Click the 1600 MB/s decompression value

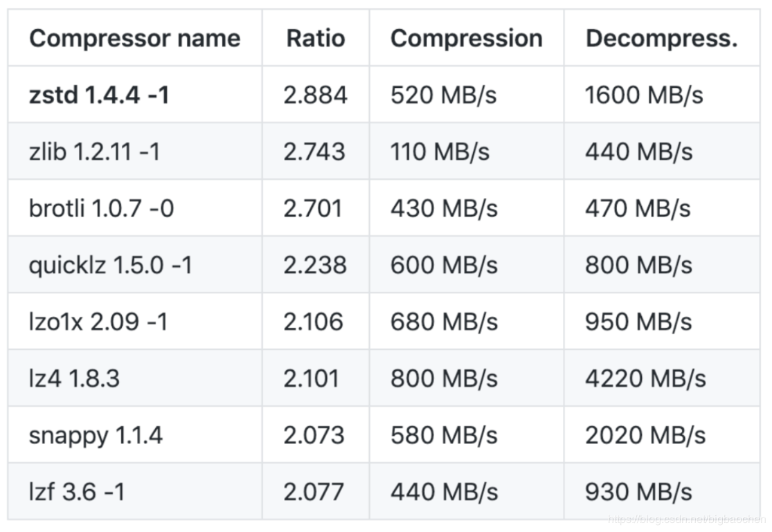click(x=644, y=95)
